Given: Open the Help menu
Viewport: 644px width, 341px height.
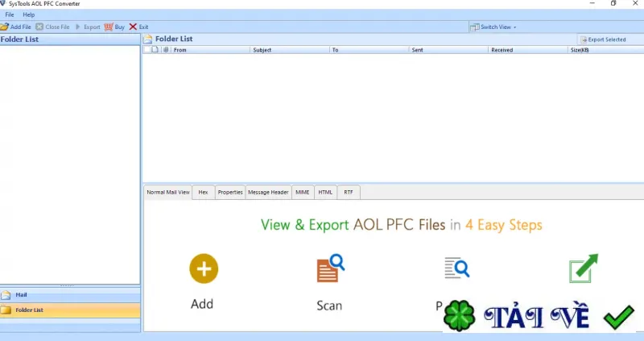Looking at the screenshot, I should pos(29,15).
